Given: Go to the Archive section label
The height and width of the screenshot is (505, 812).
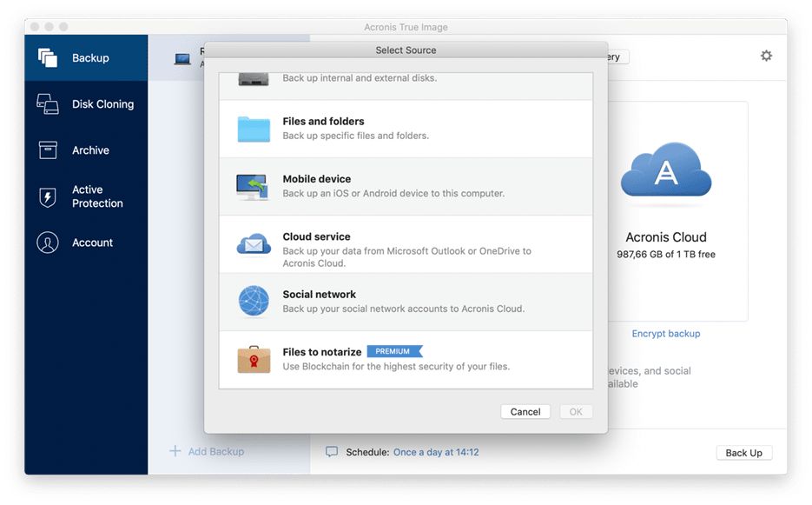Looking at the screenshot, I should (90, 150).
